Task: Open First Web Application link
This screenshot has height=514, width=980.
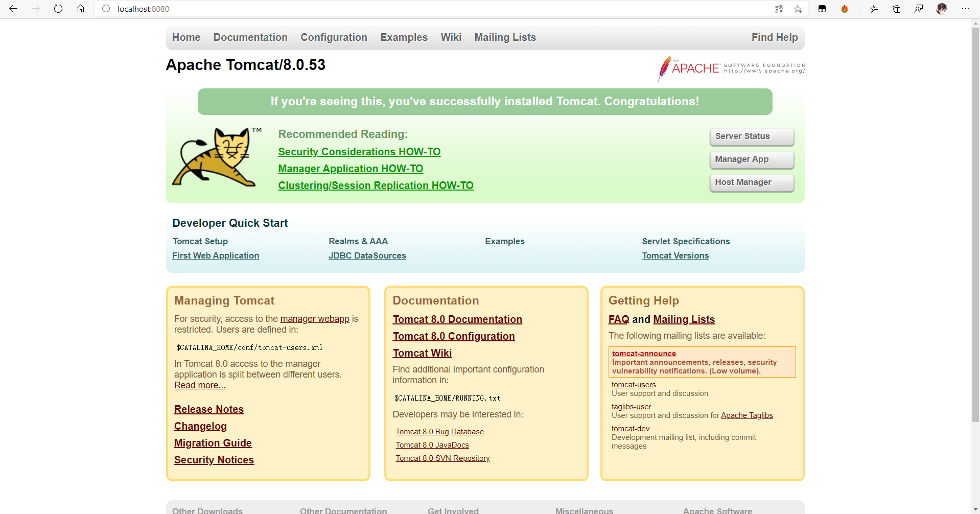Action: pos(216,255)
